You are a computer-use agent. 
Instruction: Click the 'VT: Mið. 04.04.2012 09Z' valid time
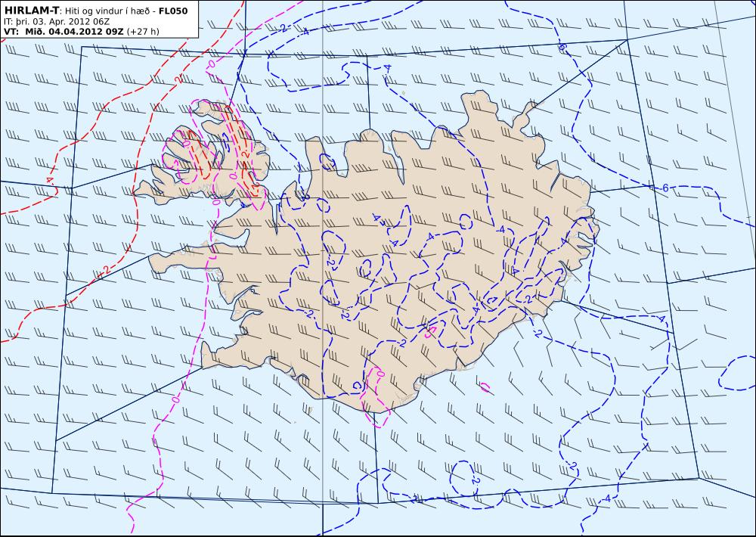coord(64,32)
